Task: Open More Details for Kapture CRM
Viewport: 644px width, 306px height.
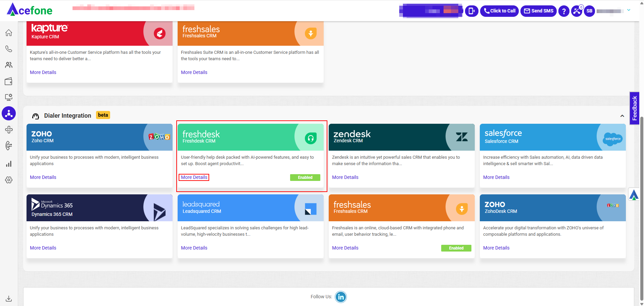Action: coord(43,72)
